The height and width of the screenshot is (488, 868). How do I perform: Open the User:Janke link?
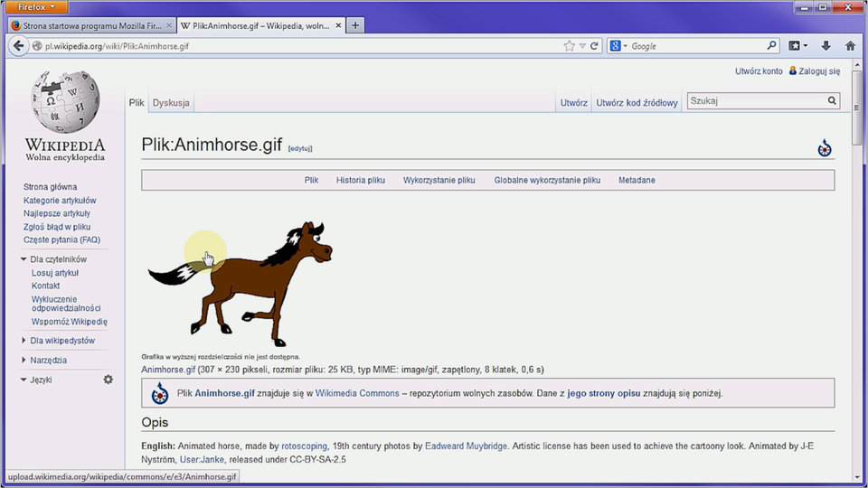[x=202, y=460]
